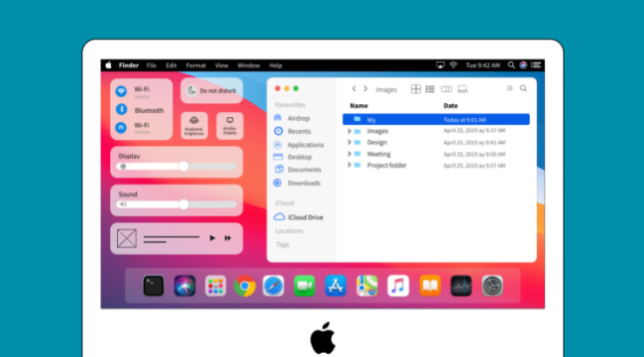
Task: Open Google Chrome from the dock
Action: pos(245,286)
